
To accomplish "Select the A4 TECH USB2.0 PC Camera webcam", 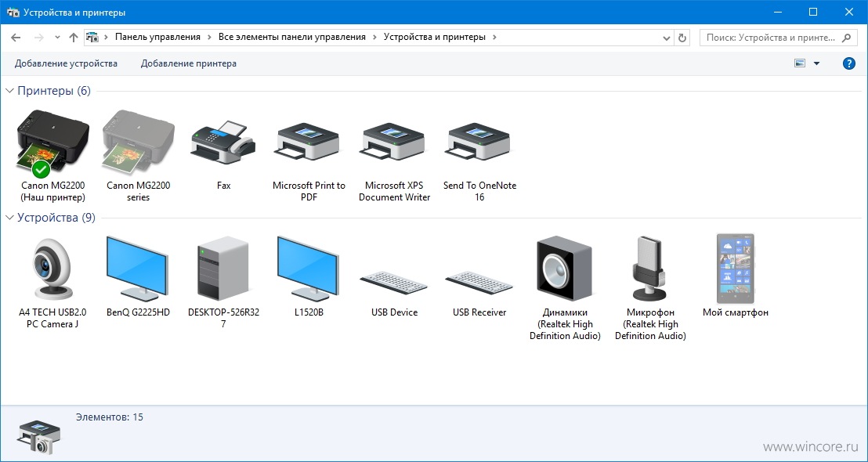I will click(52, 269).
